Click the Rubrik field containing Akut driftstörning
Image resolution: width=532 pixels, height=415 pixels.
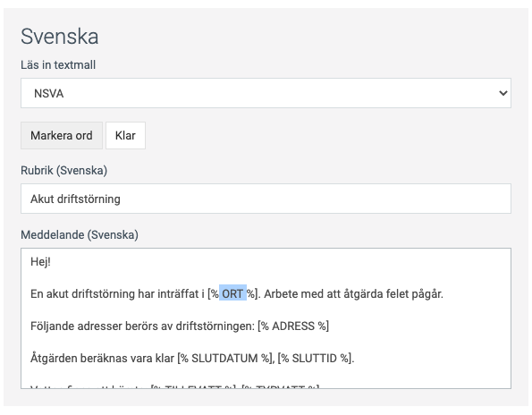[266, 199]
